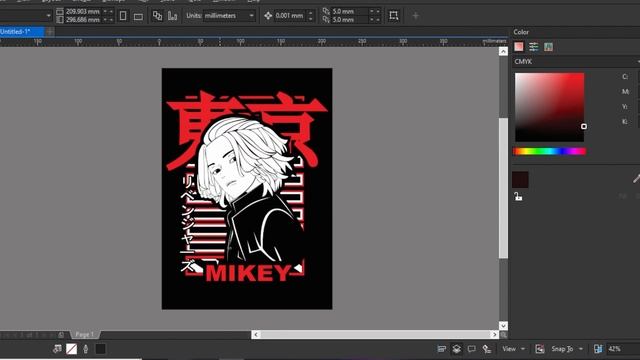Viewport: 640px width, 360px height.
Task: Increase nudge distance with up arrow
Action: pos(311,13)
